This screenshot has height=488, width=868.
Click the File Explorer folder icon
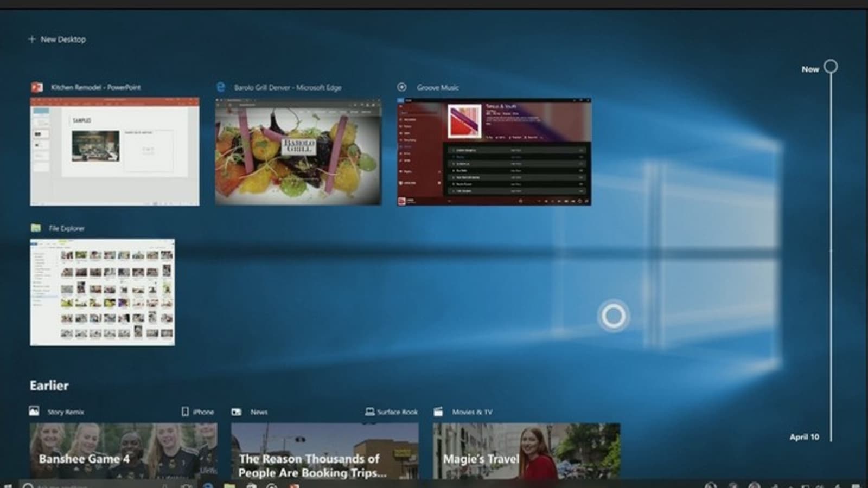[x=36, y=228]
